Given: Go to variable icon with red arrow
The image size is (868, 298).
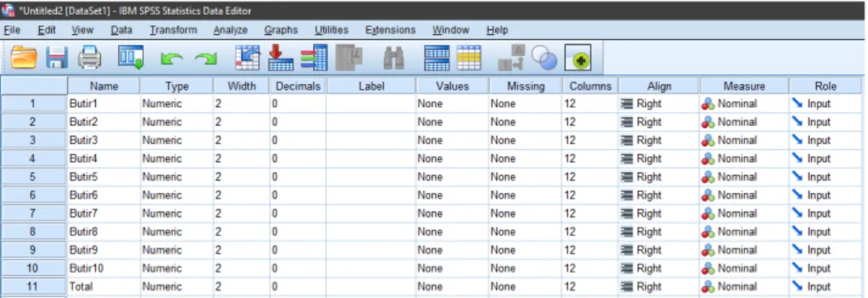Looking at the screenshot, I should [281, 58].
